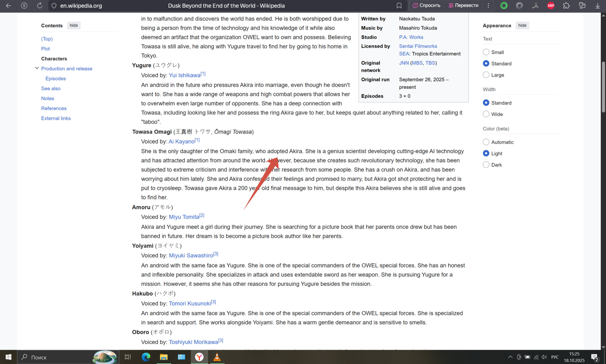606x364 pixels.
Task: Reload the page with refresh icon
Action: [39, 6]
